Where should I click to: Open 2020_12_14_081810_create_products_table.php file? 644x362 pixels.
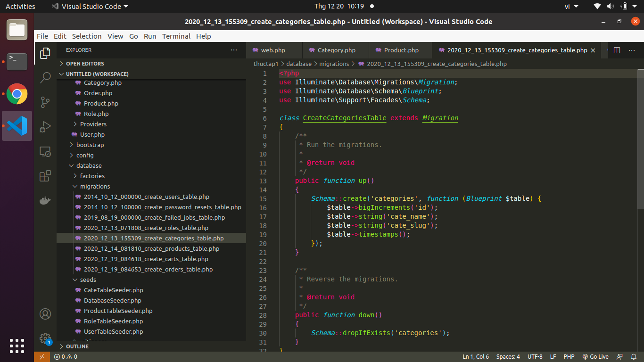coord(151,249)
